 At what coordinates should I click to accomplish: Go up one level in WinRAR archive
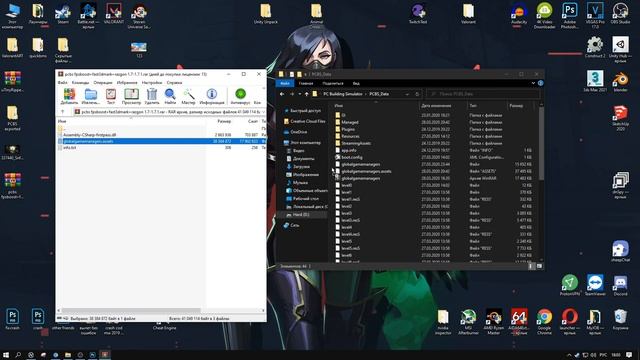tap(63, 112)
